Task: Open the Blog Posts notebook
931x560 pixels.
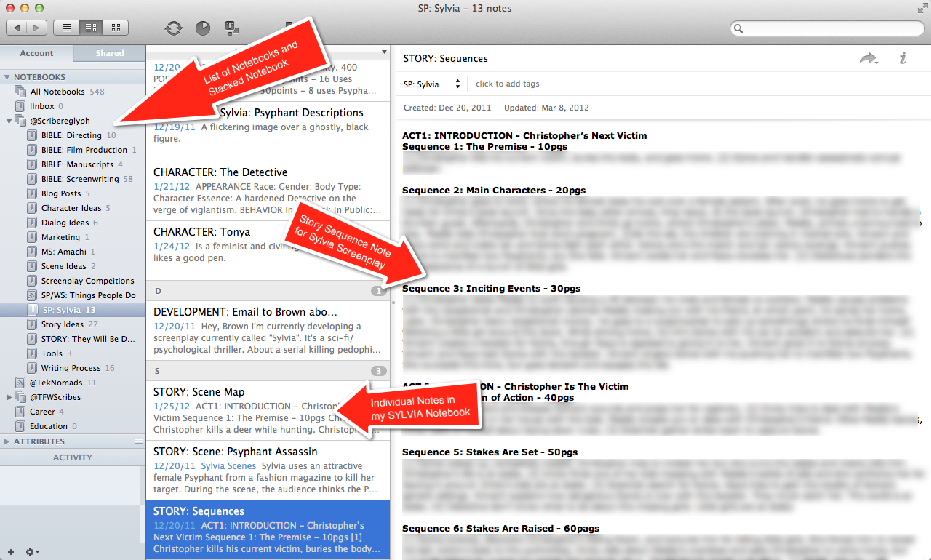Action: 60,193
